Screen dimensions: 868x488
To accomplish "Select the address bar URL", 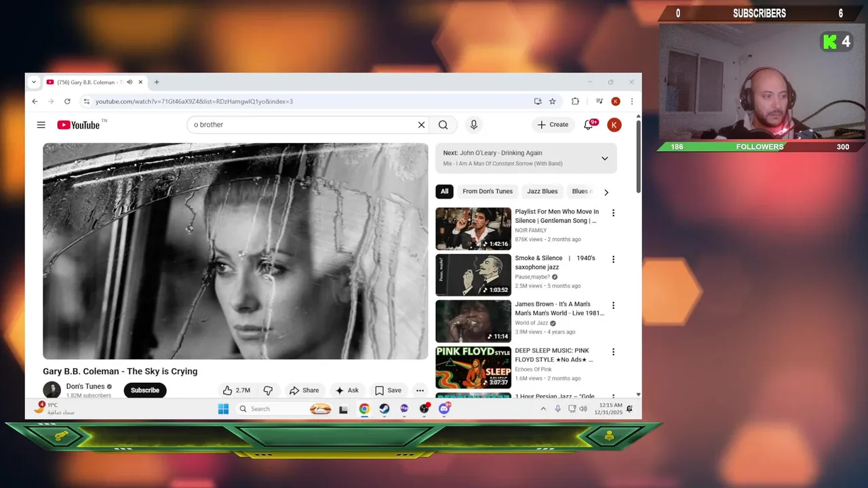I will click(194, 102).
